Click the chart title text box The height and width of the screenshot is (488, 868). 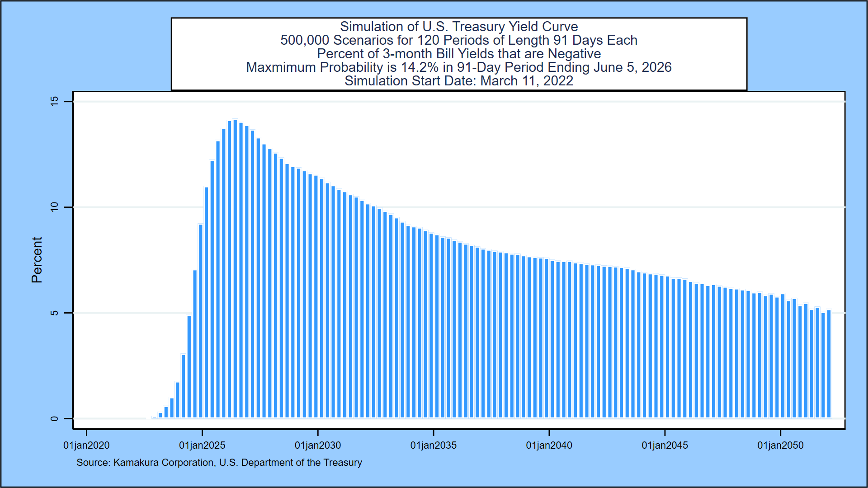pyautogui.click(x=458, y=53)
